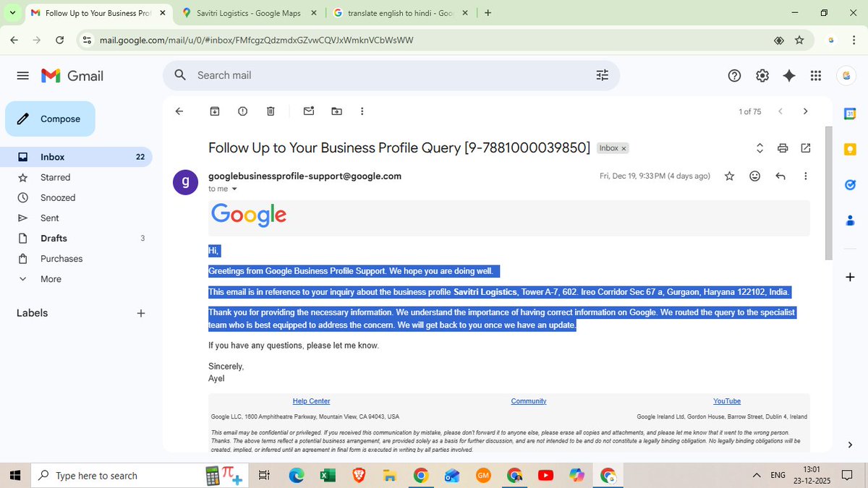Reply to this message
The width and height of the screenshot is (868, 488).
[x=780, y=176]
